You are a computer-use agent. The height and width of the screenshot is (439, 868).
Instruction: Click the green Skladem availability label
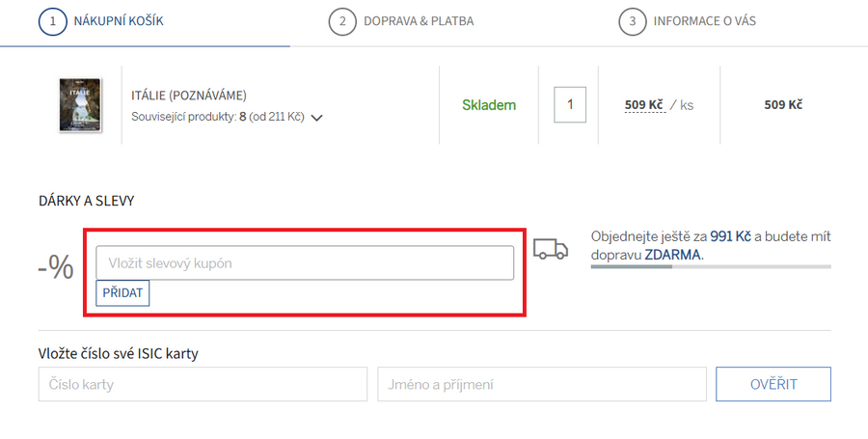tap(487, 104)
